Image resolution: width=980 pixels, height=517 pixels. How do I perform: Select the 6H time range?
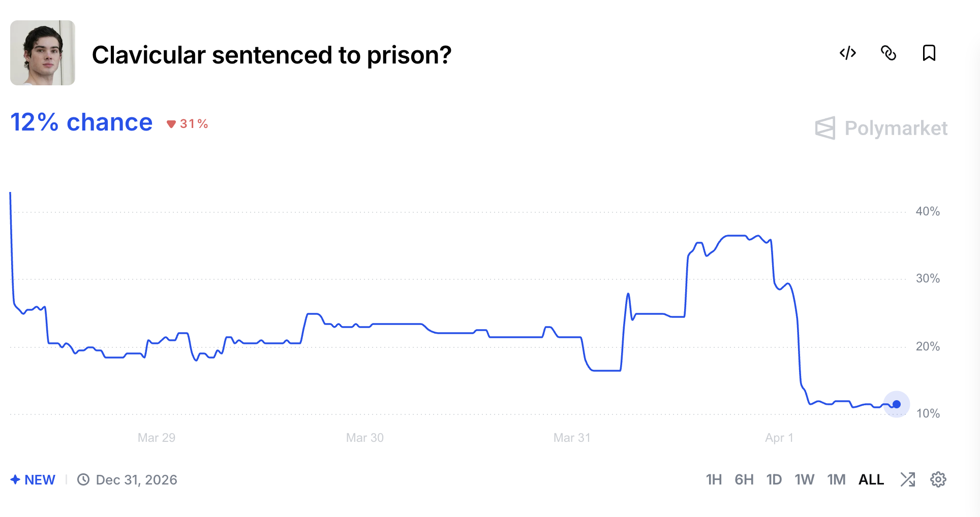tap(744, 479)
